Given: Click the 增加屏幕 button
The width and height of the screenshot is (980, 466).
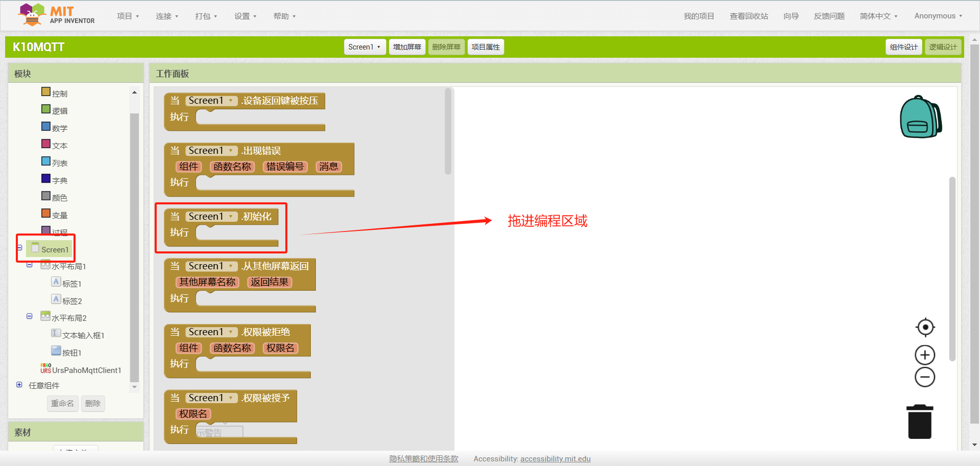Looking at the screenshot, I should point(407,47).
